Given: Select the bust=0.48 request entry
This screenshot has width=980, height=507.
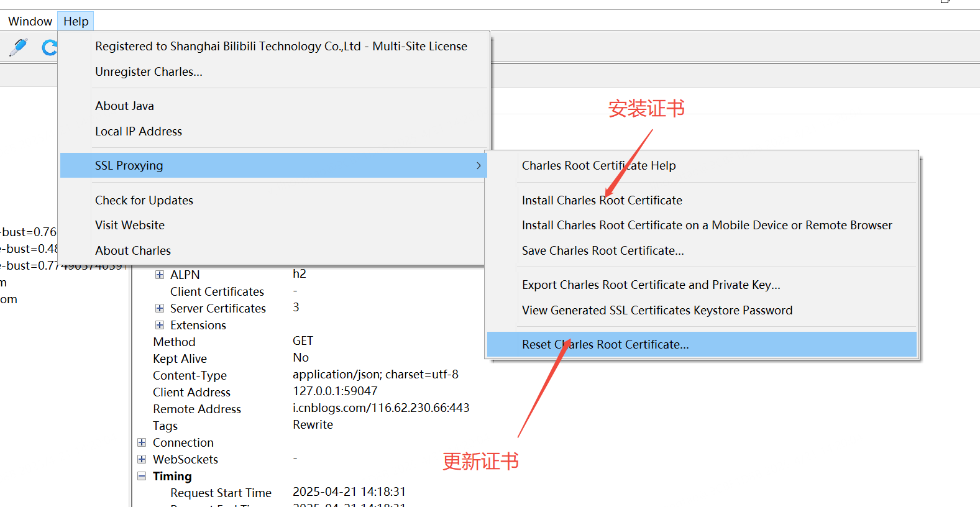Looking at the screenshot, I should (x=28, y=249).
